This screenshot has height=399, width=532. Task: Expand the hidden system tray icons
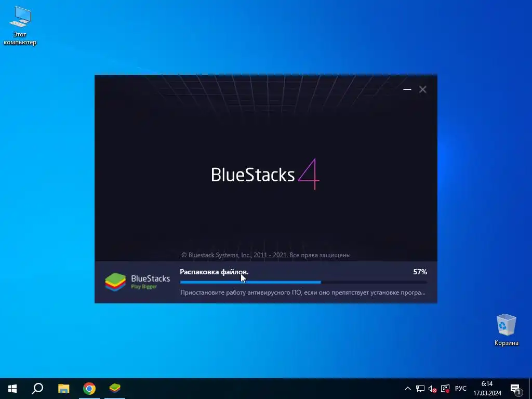[x=408, y=389]
